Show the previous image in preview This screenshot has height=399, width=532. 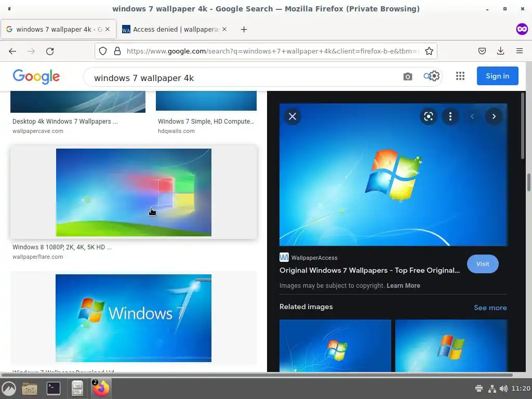pos(472,116)
